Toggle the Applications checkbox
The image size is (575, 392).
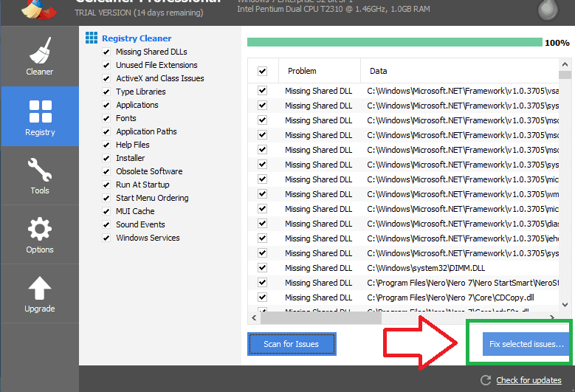[106, 105]
